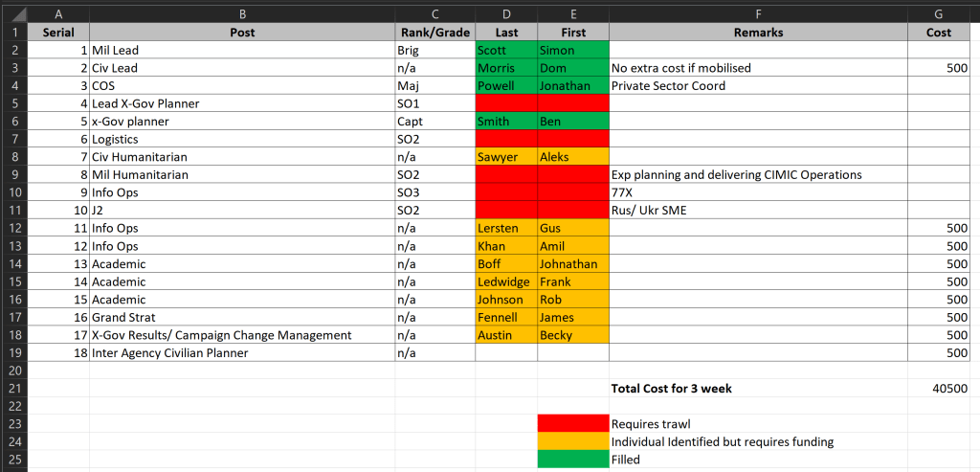Click the 'Serial' header cell

[58, 33]
